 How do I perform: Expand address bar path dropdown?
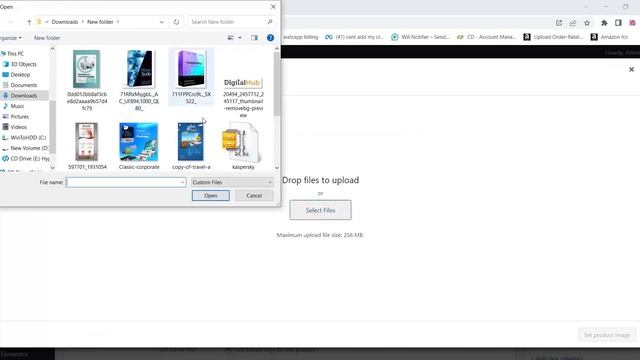pyautogui.click(x=162, y=22)
